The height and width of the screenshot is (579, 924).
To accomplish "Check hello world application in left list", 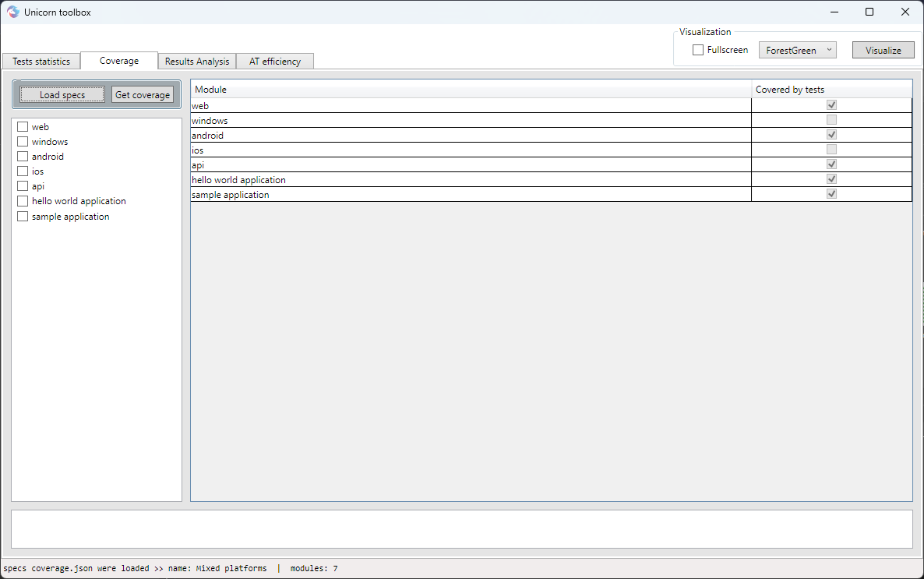I will tap(23, 201).
